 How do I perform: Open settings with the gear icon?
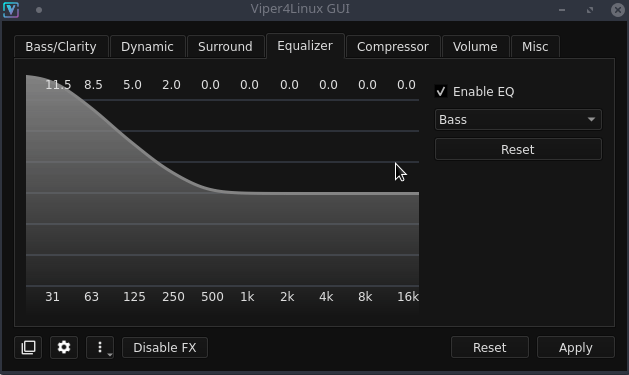[x=64, y=347]
